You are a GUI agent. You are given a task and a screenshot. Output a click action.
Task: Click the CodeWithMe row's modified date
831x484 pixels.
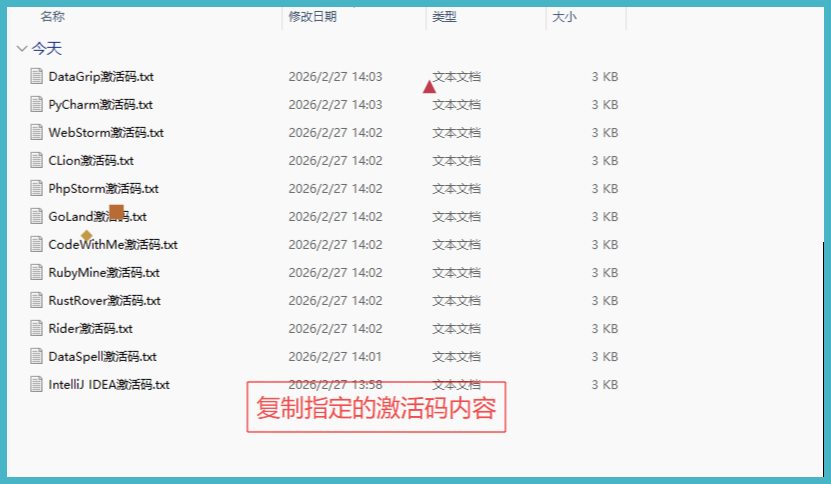(x=335, y=244)
